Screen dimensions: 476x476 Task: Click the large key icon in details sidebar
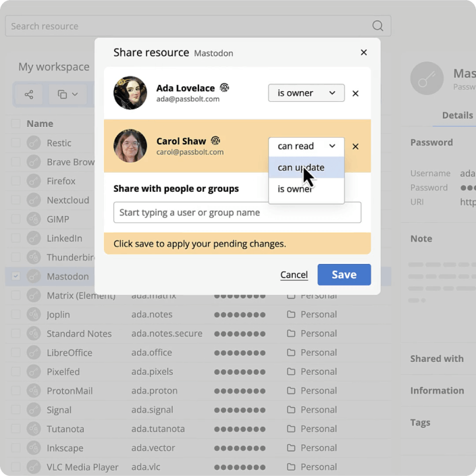point(427,78)
